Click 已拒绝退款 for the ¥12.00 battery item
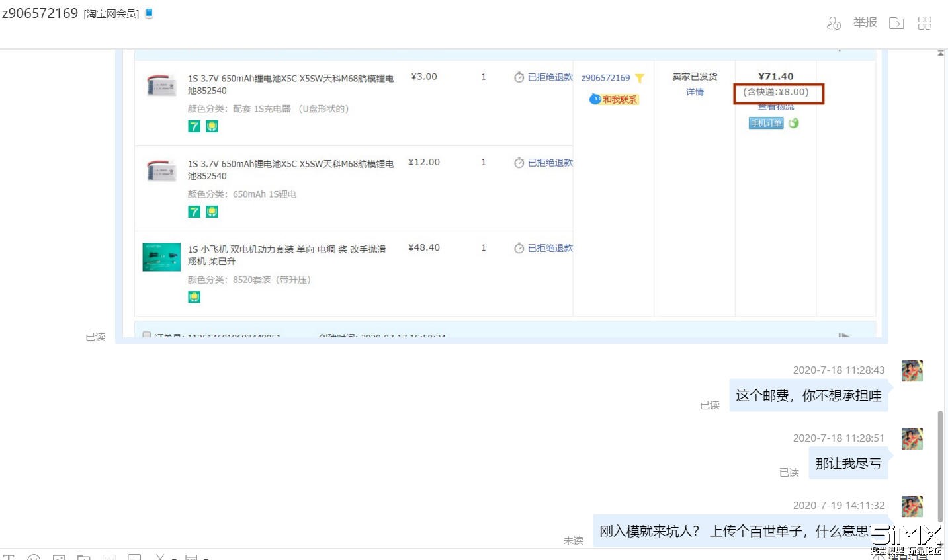The width and height of the screenshot is (948, 560). (550, 163)
